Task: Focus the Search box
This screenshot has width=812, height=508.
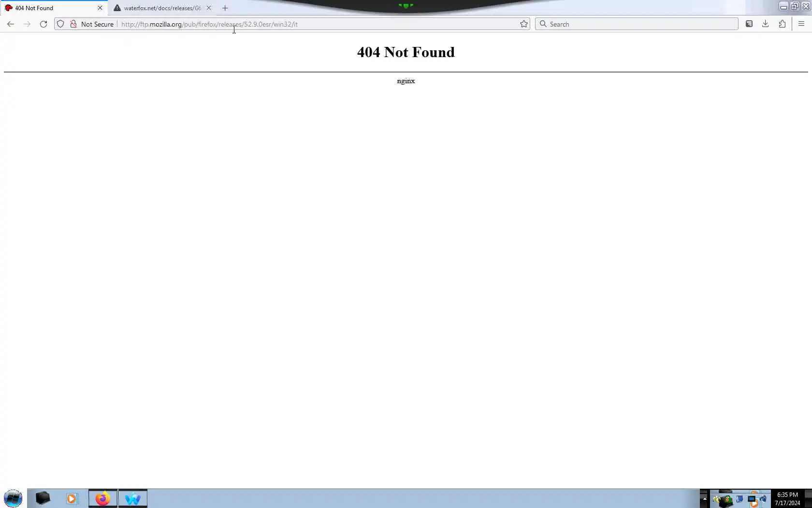Action: pyautogui.click(x=637, y=24)
